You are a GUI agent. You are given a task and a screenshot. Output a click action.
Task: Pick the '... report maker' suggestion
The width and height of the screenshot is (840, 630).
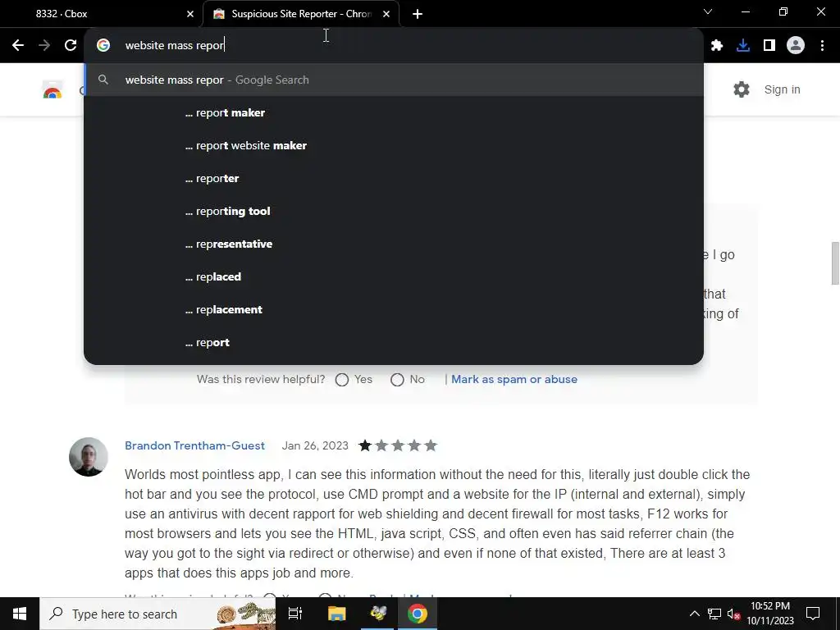pos(394,112)
